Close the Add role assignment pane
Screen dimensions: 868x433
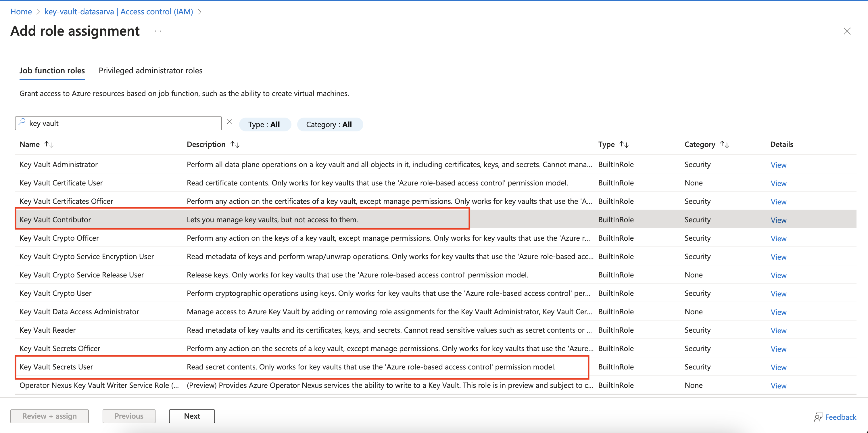847,31
